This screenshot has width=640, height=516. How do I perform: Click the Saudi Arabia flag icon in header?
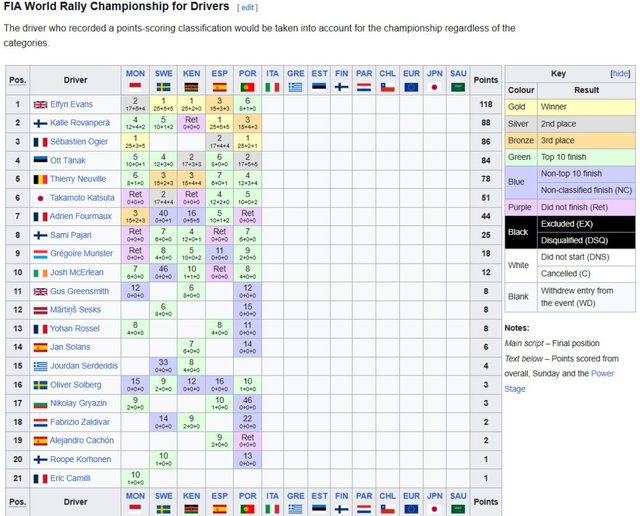[458, 87]
